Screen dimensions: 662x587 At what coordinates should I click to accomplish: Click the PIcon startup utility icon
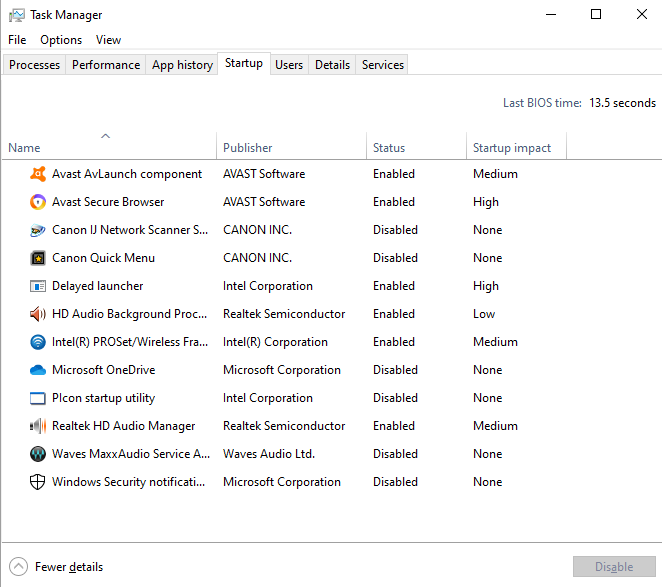[38, 398]
